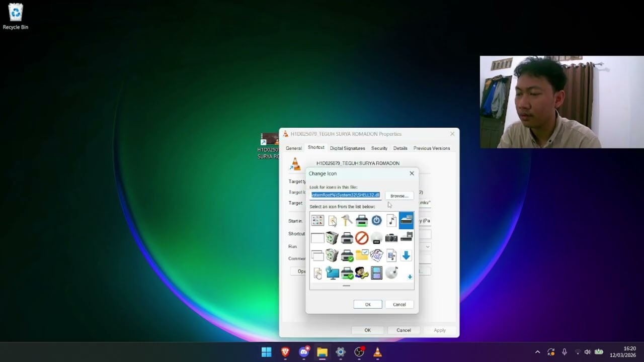
Task: Select the control panel grid icon
Action: (317, 220)
